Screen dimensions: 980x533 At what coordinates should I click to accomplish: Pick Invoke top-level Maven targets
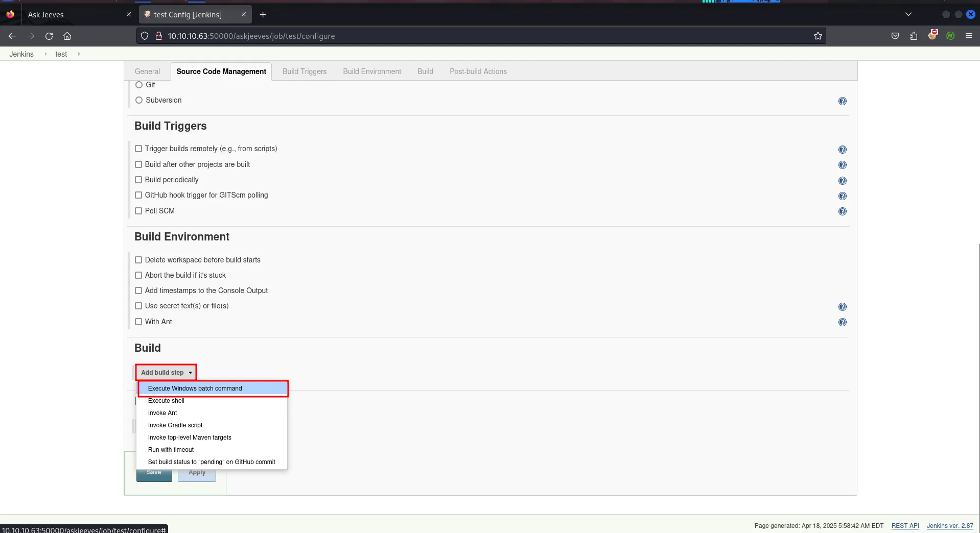[213, 438]
